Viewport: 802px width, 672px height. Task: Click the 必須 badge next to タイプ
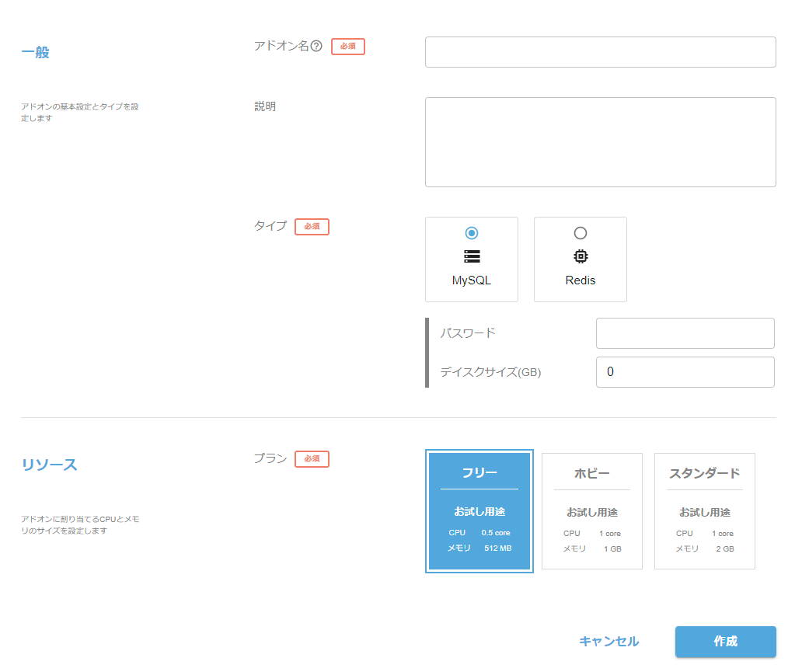pyautogui.click(x=312, y=227)
